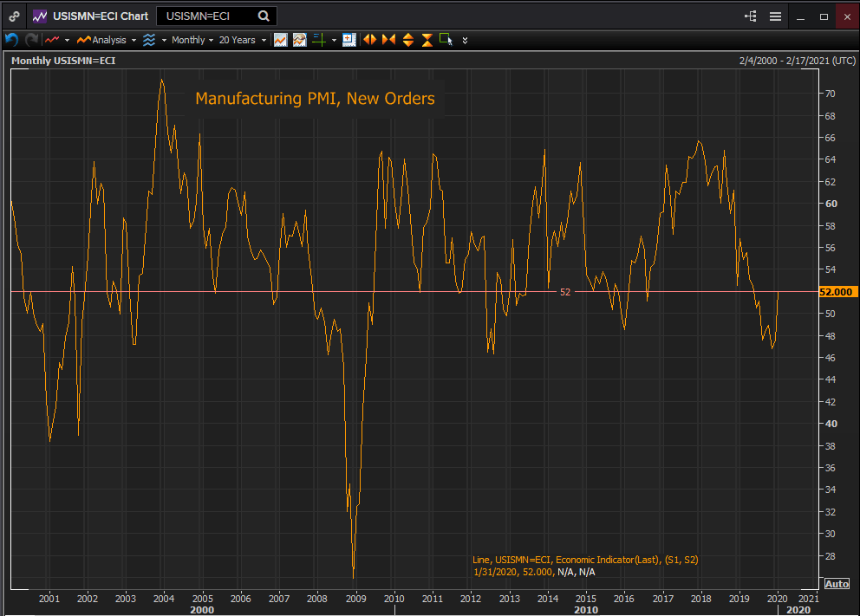Open the Monthly interval dropdown

tap(192, 40)
